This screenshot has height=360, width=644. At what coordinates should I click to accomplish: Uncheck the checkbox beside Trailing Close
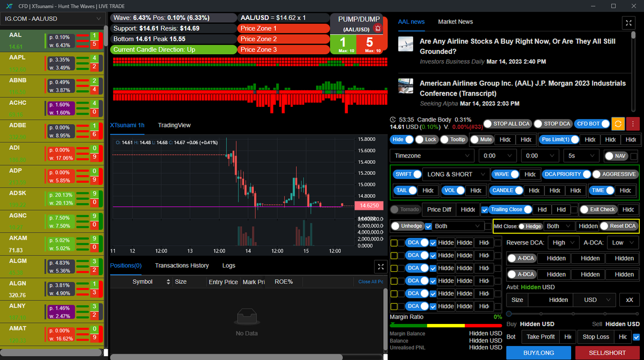click(485, 210)
